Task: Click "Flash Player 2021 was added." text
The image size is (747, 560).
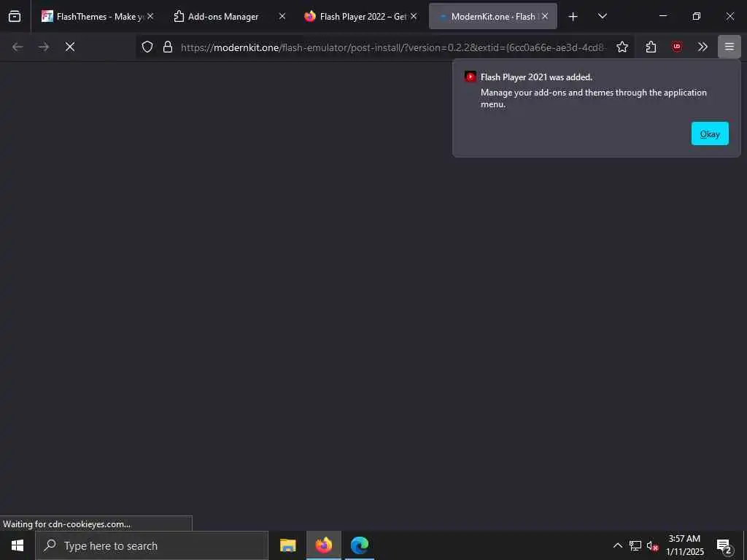Action: click(536, 77)
